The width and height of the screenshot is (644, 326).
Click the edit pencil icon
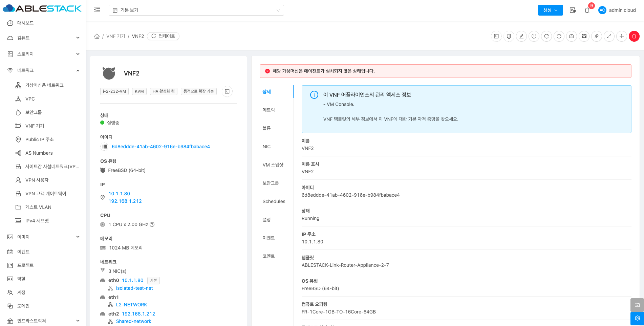521,36
